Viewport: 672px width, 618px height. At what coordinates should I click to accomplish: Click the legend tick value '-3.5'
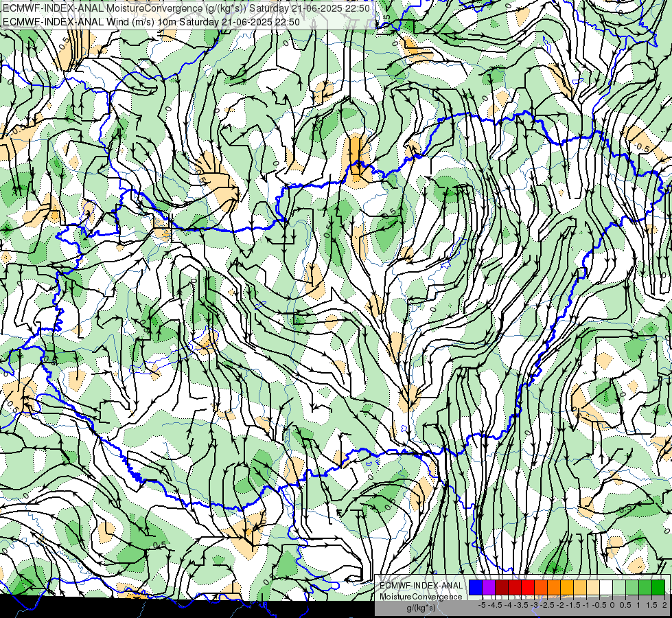tap(521, 605)
